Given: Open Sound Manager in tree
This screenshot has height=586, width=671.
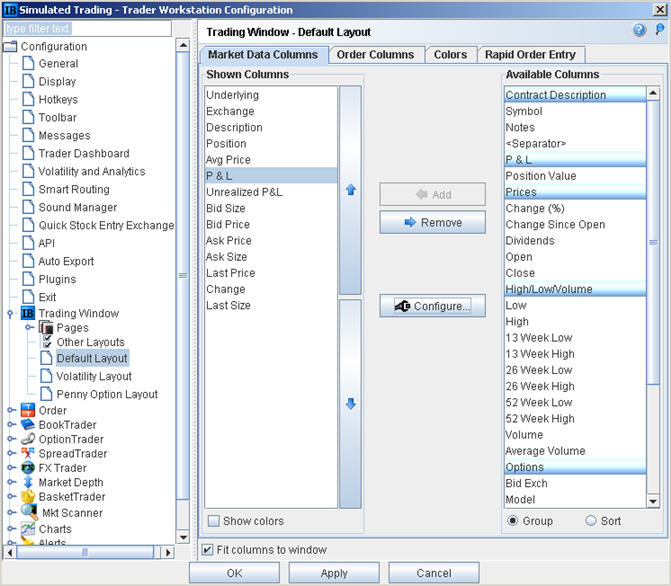Looking at the screenshot, I should point(77,207).
